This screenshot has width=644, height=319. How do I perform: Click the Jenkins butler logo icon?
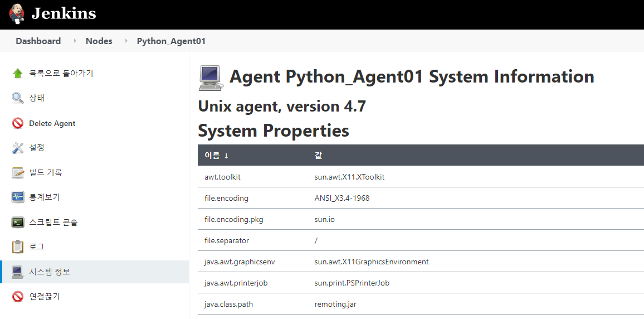16,14
